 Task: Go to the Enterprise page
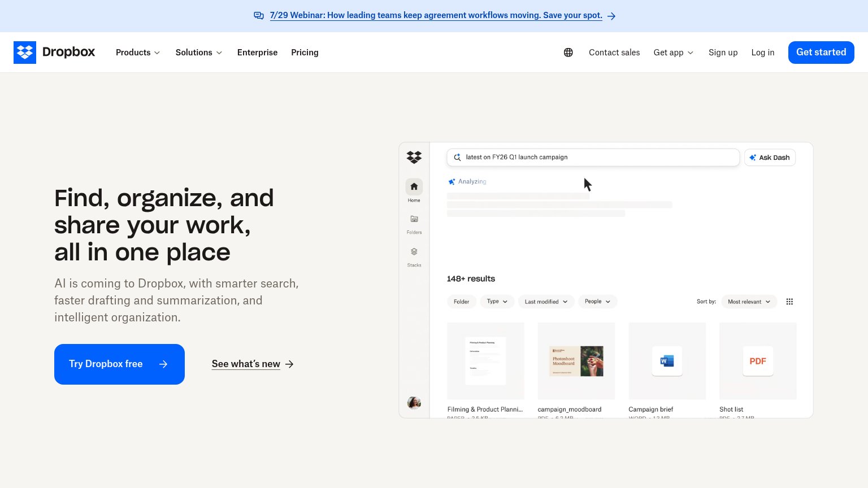(x=257, y=53)
